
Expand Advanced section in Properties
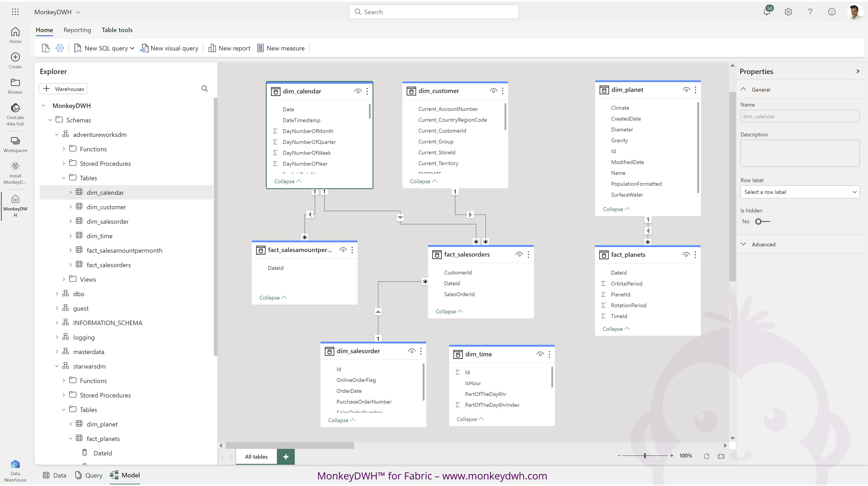[x=743, y=244]
